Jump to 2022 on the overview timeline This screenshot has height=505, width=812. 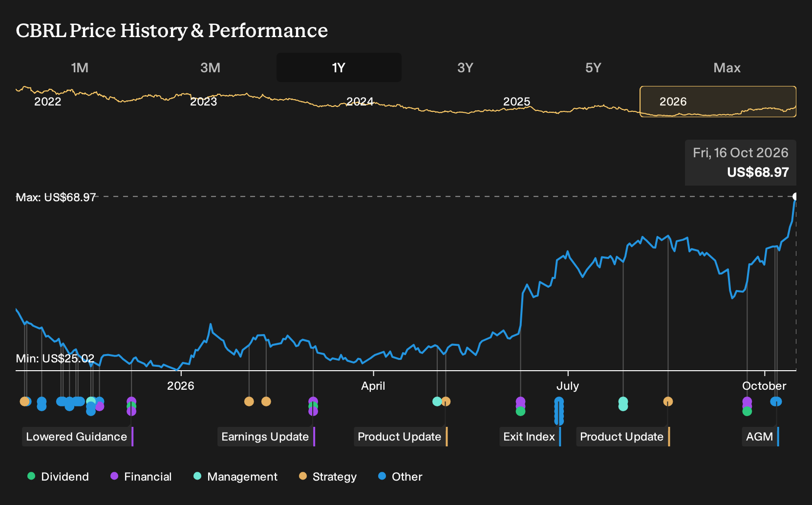47,102
